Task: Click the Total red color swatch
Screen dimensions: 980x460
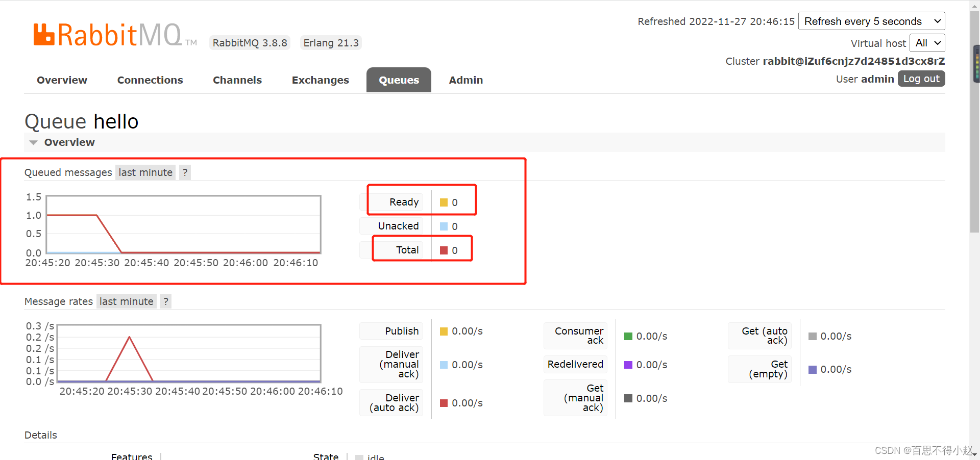Action: pos(444,250)
